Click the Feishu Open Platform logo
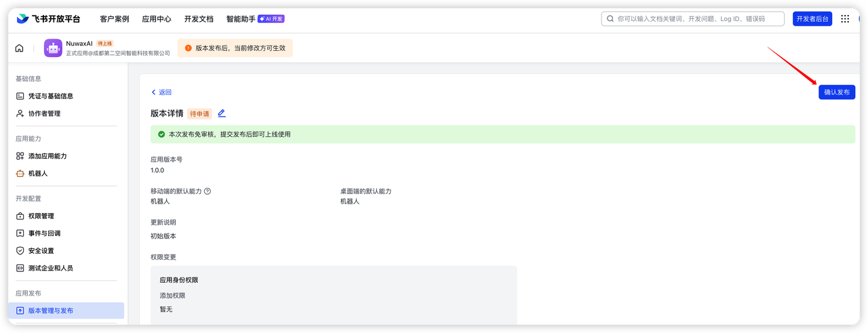The width and height of the screenshot is (868, 333). 48,19
